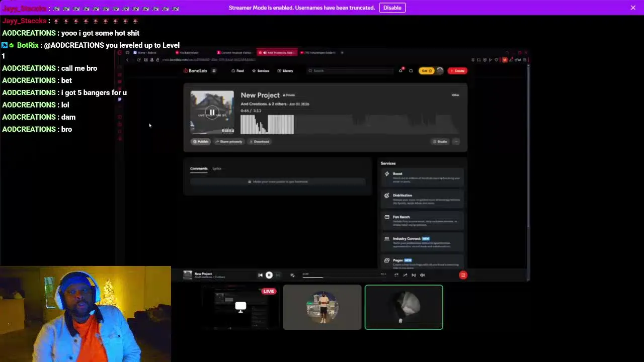Skip to previous track in player bar
Viewport: 644px width, 362px height.
(260, 275)
